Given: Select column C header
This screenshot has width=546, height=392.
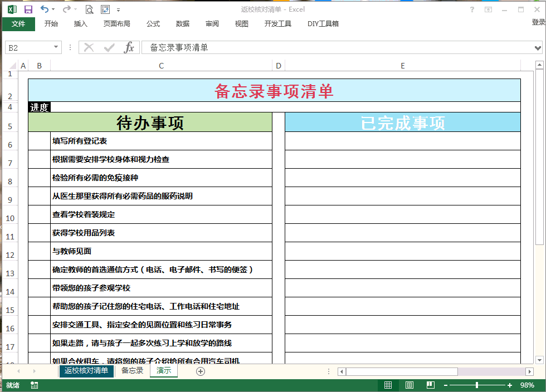Looking at the screenshot, I should point(161,66).
